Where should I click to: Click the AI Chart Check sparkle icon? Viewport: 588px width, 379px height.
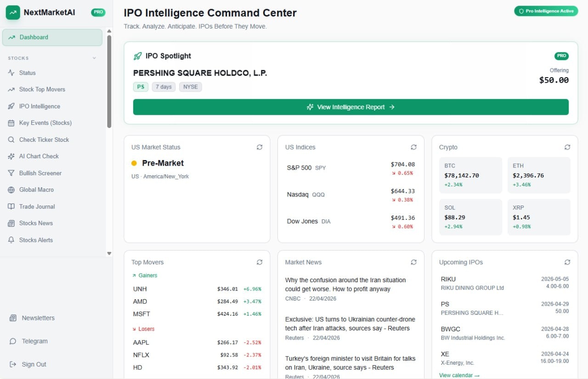[11, 156]
